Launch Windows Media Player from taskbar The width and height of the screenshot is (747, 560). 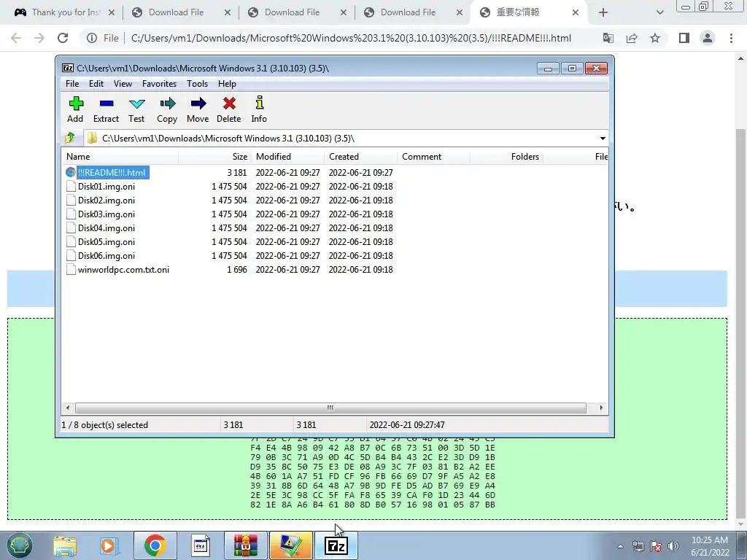click(109, 545)
